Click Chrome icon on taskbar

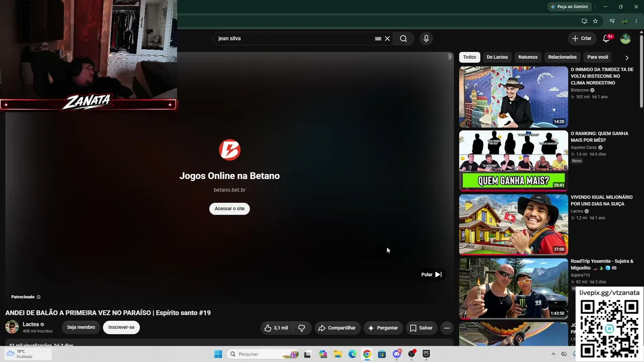coord(367,354)
